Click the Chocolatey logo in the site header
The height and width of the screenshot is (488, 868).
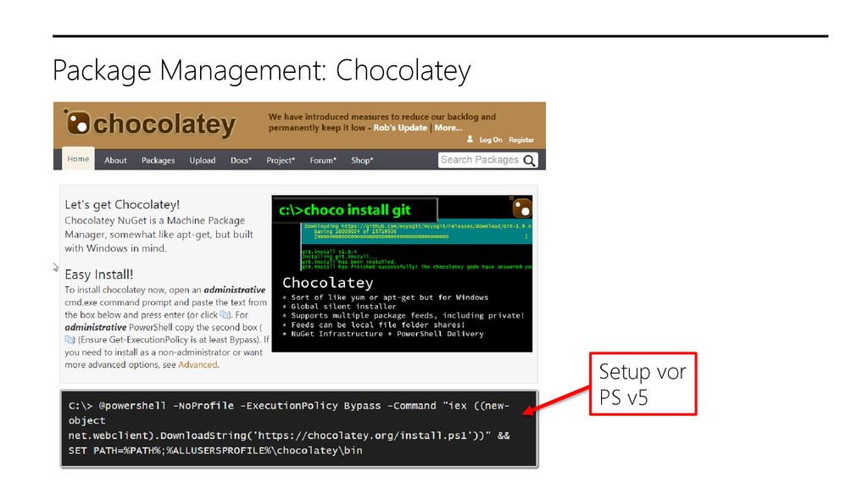click(x=149, y=124)
